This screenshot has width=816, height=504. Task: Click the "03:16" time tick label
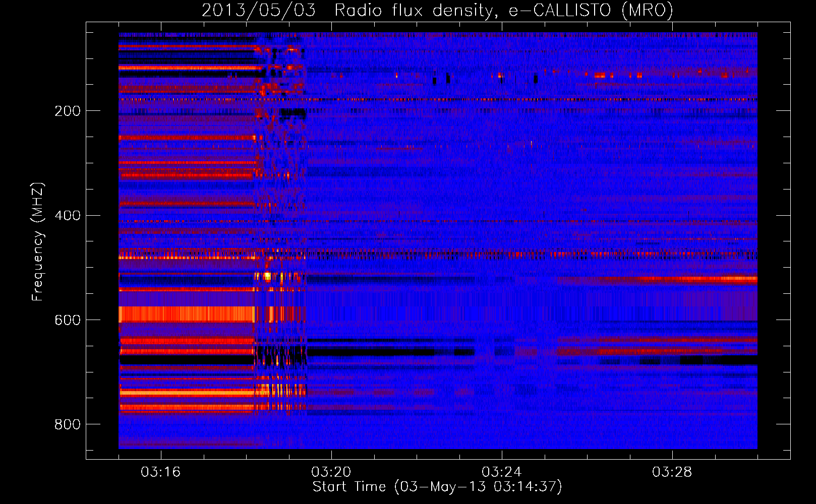coord(160,472)
